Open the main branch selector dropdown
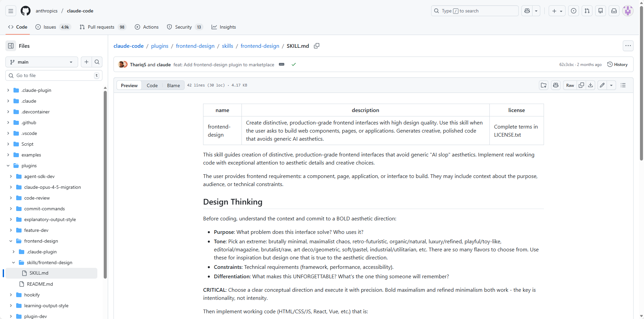 (x=42, y=62)
